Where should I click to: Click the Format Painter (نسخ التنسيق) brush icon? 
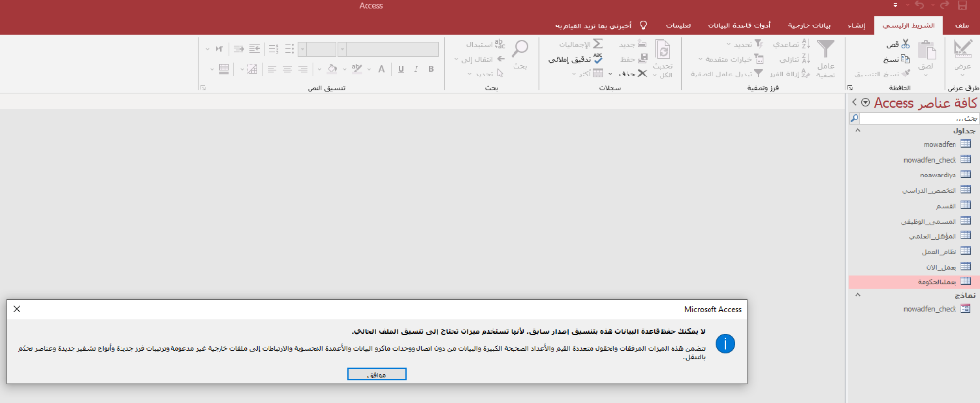[x=905, y=74]
